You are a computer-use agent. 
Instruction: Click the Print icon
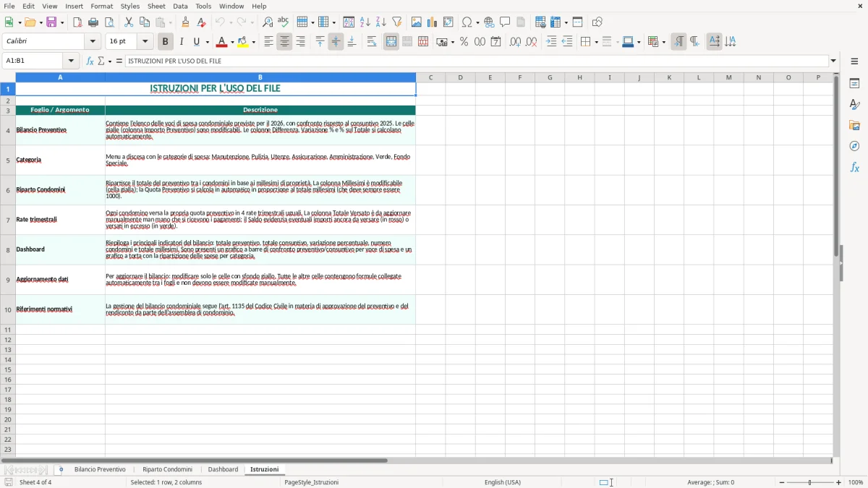tap(93, 22)
